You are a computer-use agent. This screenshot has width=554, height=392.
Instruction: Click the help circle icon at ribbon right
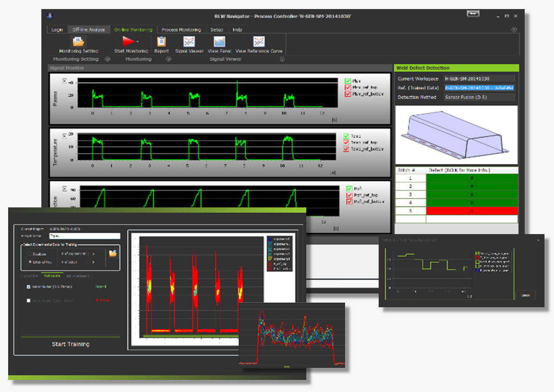[x=513, y=30]
